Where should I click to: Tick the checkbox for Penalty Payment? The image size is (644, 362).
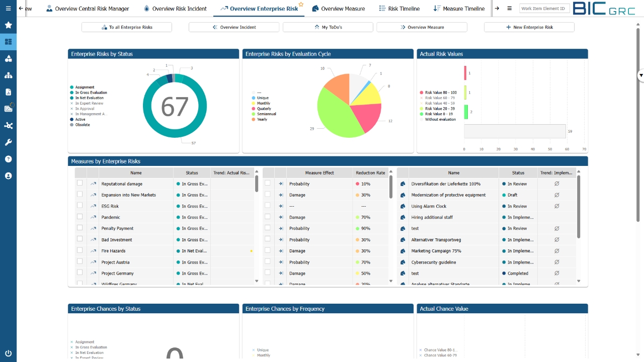coord(79,228)
